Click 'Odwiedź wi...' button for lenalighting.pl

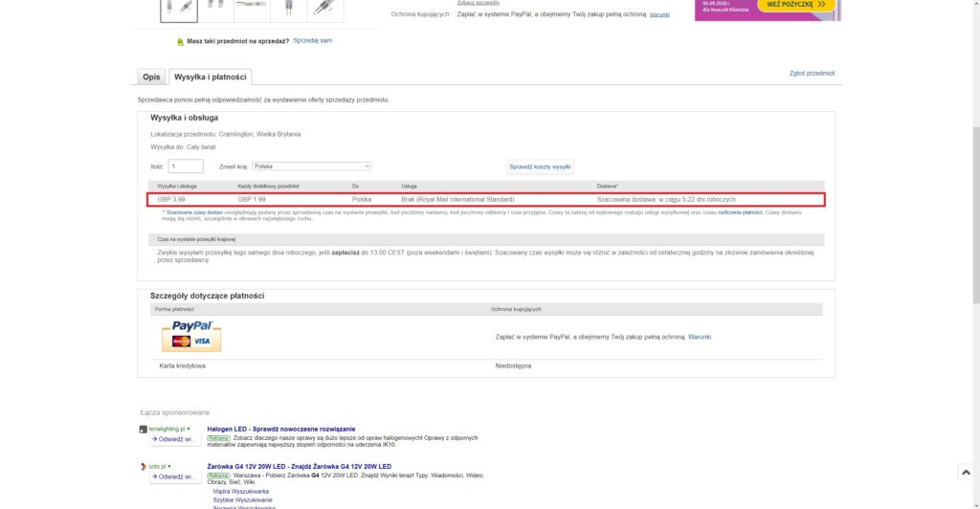coord(174,439)
